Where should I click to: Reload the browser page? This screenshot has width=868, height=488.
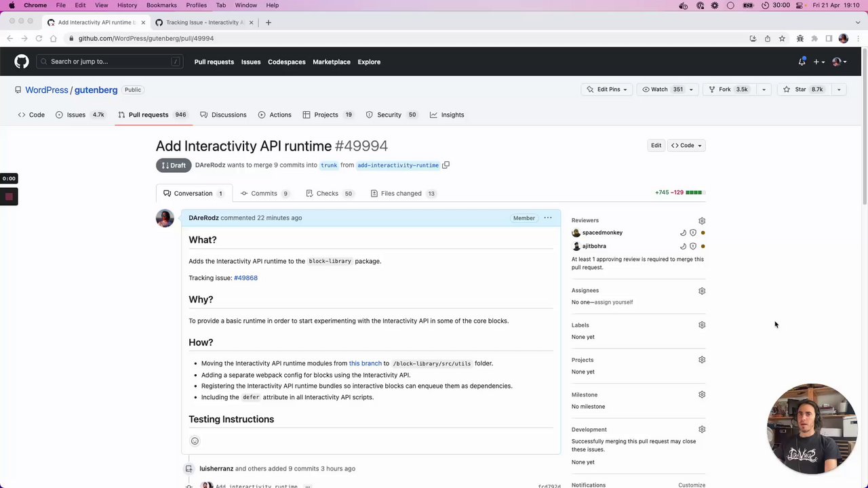39,39
